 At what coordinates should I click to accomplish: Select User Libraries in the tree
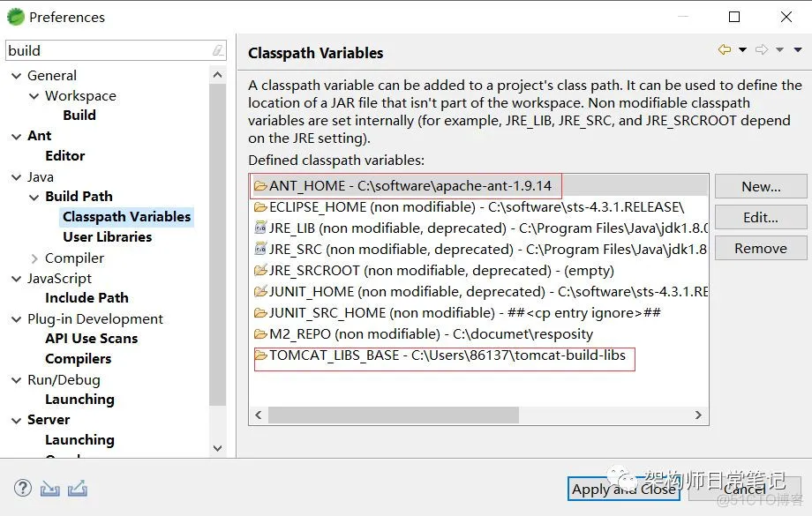click(107, 236)
